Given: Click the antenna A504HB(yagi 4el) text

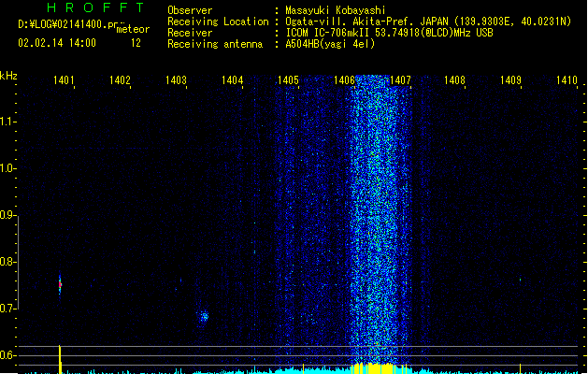Looking at the screenshot, I should tap(330, 44).
